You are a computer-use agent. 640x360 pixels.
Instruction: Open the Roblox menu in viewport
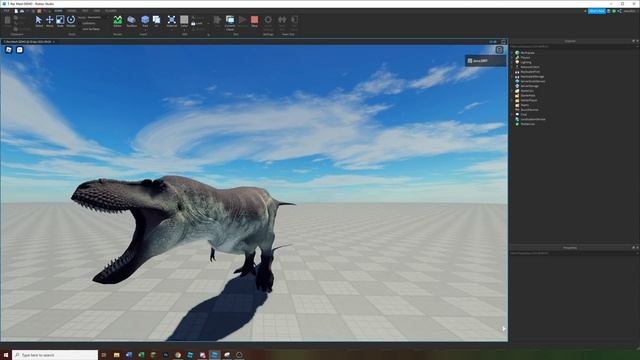pyautogui.click(x=9, y=50)
